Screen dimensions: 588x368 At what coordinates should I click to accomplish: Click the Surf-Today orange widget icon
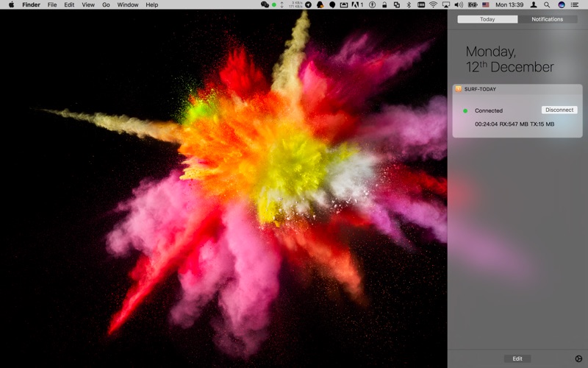pyautogui.click(x=458, y=88)
